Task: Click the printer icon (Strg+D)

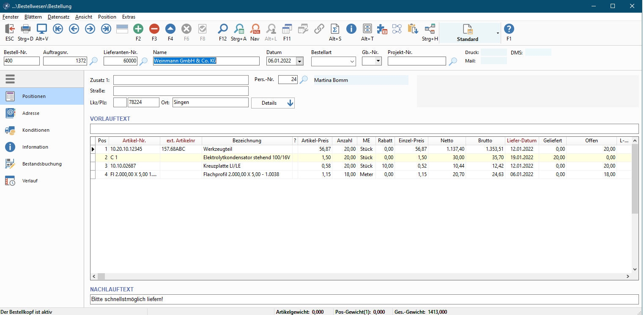Action: pos(26,29)
